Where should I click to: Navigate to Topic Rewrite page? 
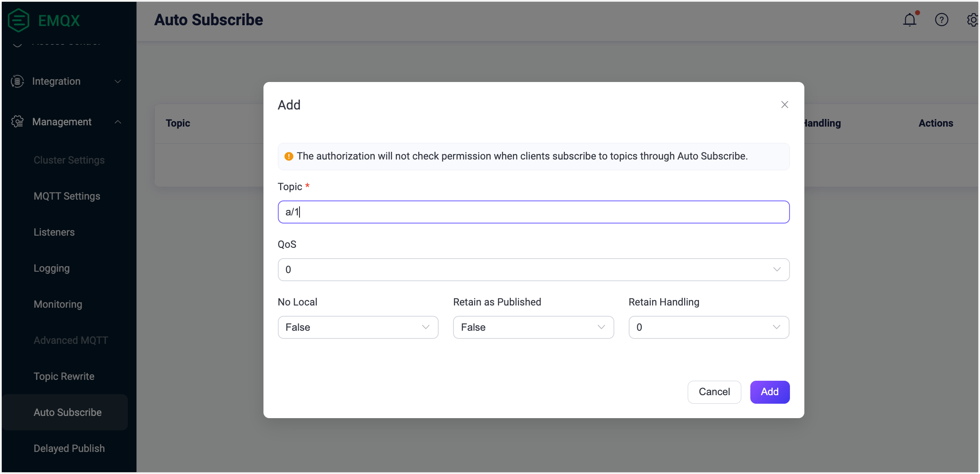64,376
